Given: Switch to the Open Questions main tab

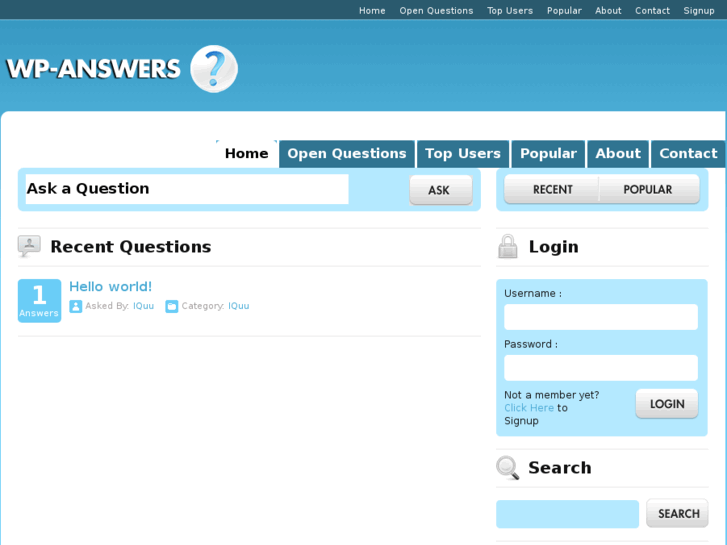Looking at the screenshot, I should click(347, 154).
